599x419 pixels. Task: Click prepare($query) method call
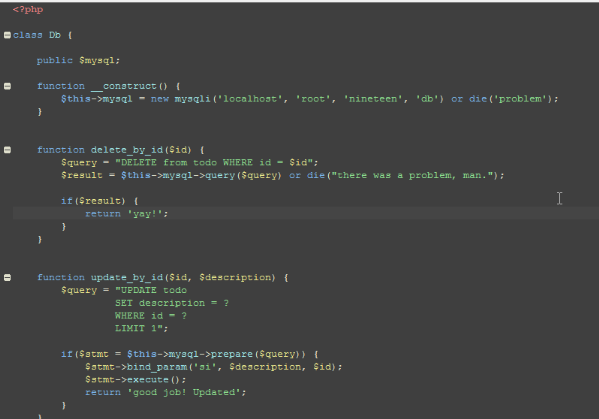coord(256,354)
